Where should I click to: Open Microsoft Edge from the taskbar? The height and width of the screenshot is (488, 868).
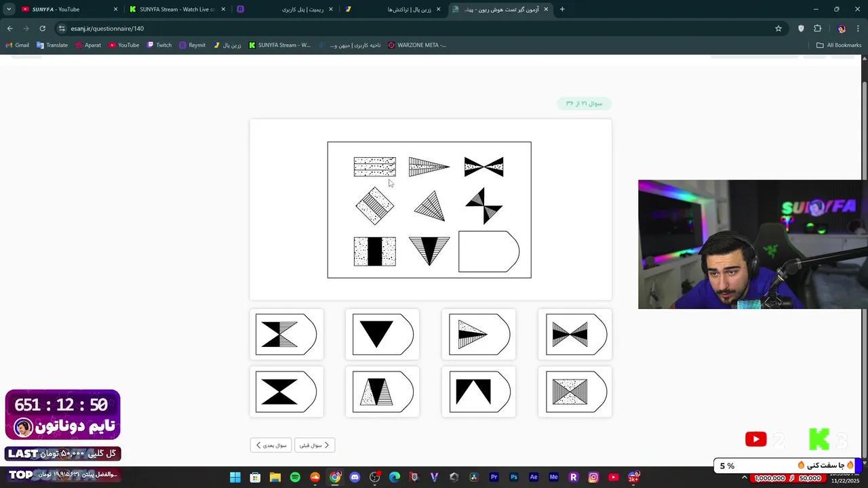(x=395, y=477)
